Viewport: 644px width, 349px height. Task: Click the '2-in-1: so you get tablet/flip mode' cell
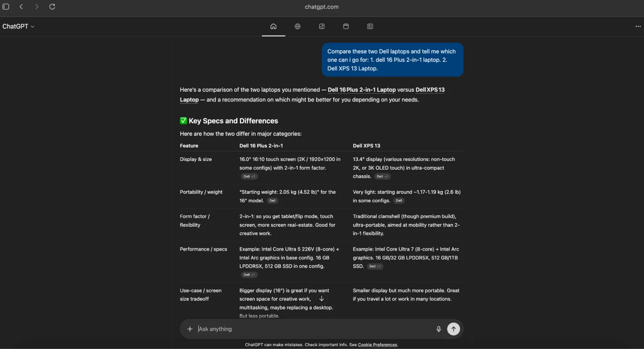[287, 225]
